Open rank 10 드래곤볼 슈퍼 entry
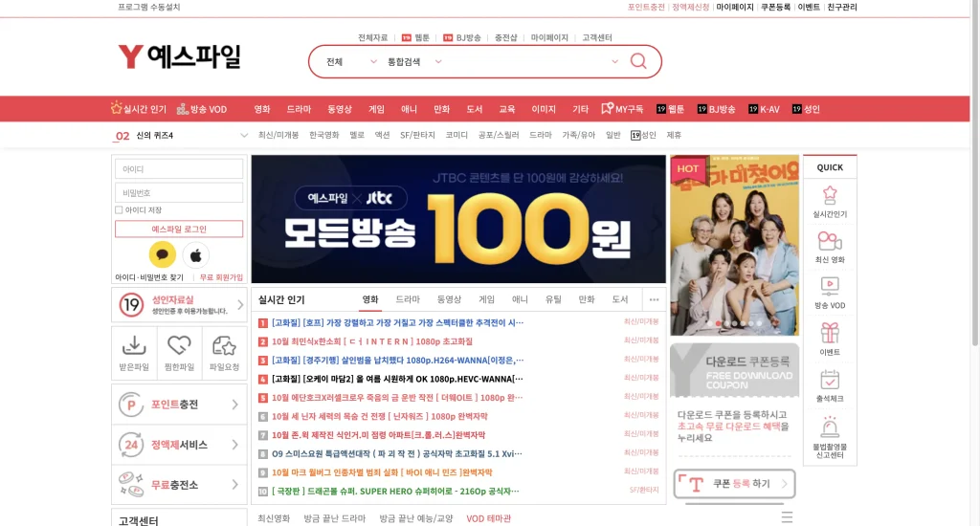Screen dimensions: 980x526 pos(395,491)
